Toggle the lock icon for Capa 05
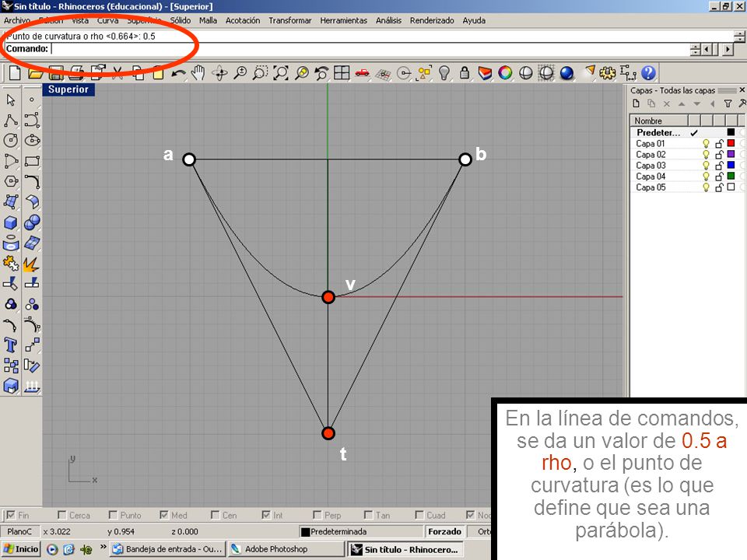Viewport: 747px width, 560px height. [x=719, y=187]
